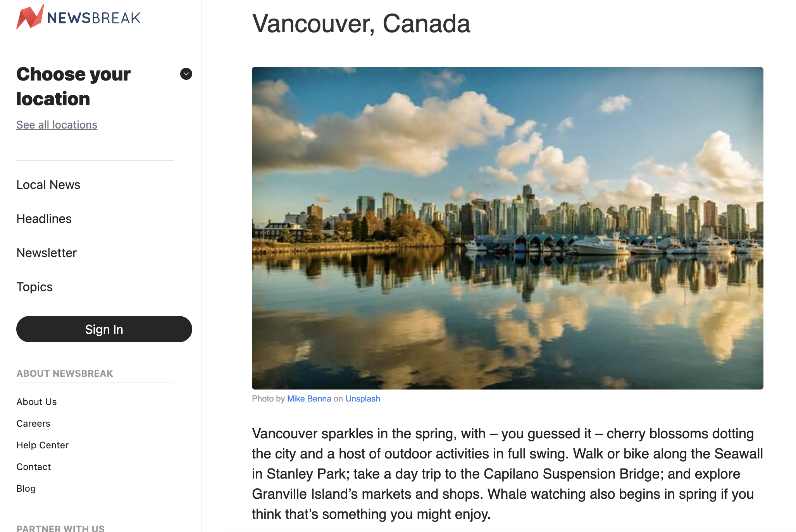Click the NewsBreak logo icon
Viewport: 796px width, 532px height.
pyautogui.click(x=29, y=17)
